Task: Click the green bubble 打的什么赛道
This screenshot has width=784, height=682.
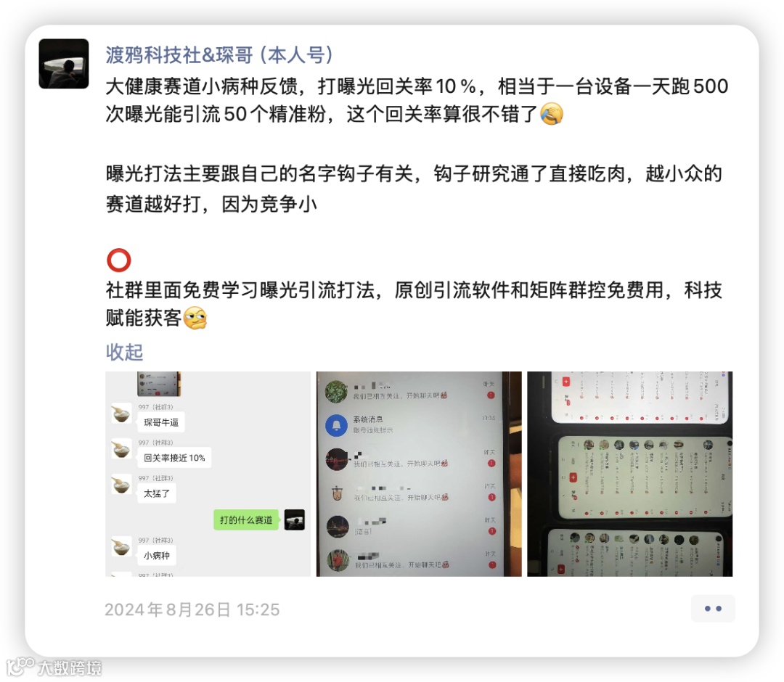Action: point(246,519)
